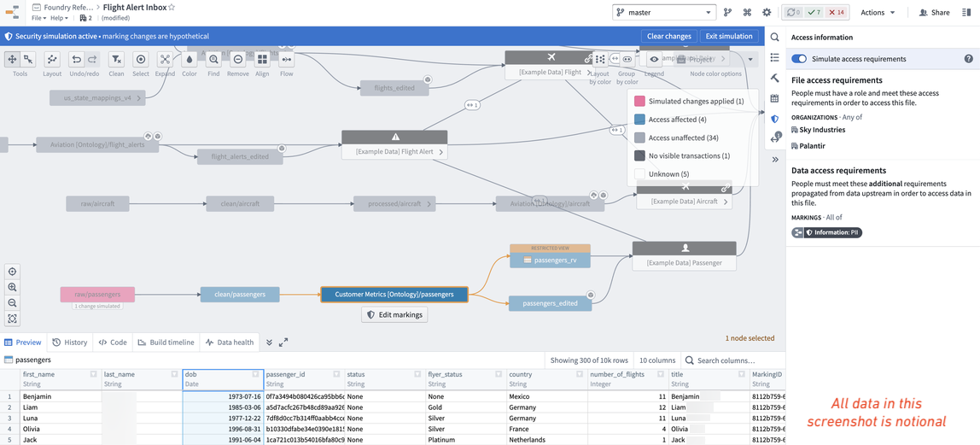Image resolution: width=980 pixels, height=445 pixels.
Task: Click the Search columns input field
Action: tap(732, 360)
